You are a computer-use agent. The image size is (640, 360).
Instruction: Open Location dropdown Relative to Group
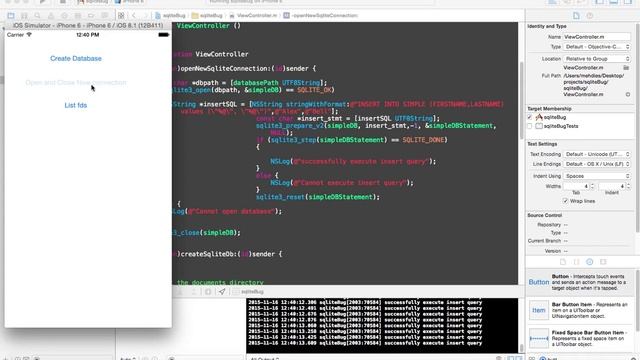[597, 59]
